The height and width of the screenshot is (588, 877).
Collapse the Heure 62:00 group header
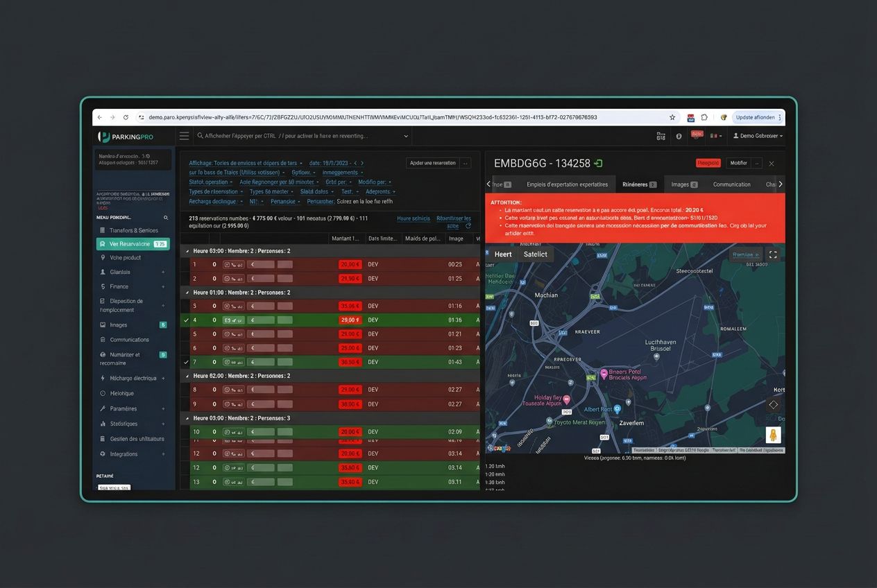coord(187,376)
